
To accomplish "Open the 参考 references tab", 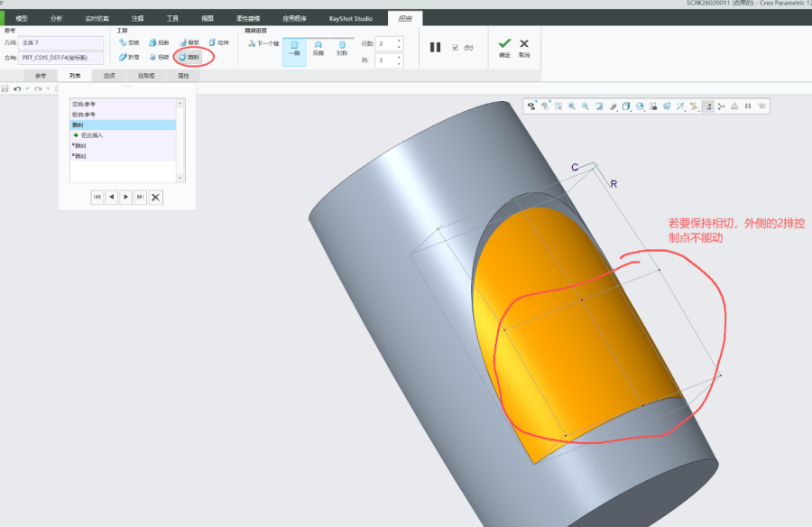I will [41, 76].
